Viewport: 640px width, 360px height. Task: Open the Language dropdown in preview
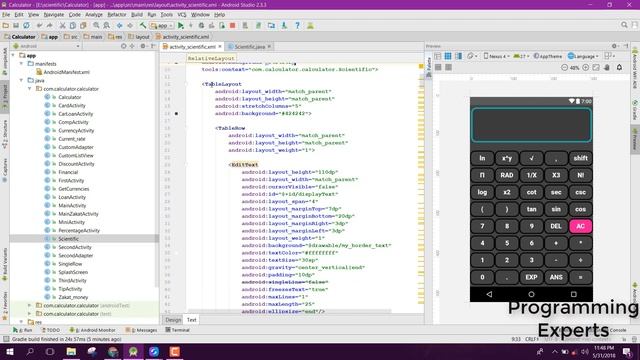(x=583, y=56)
